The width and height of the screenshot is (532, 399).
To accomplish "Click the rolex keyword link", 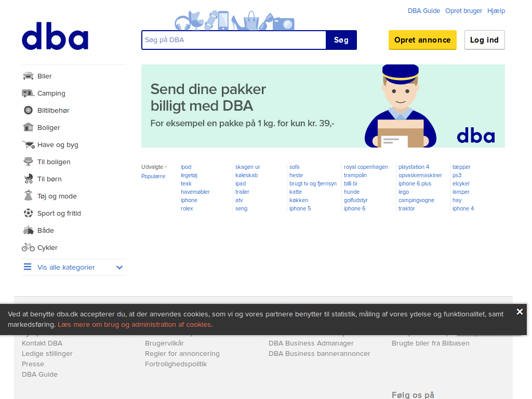I will 187,209.
